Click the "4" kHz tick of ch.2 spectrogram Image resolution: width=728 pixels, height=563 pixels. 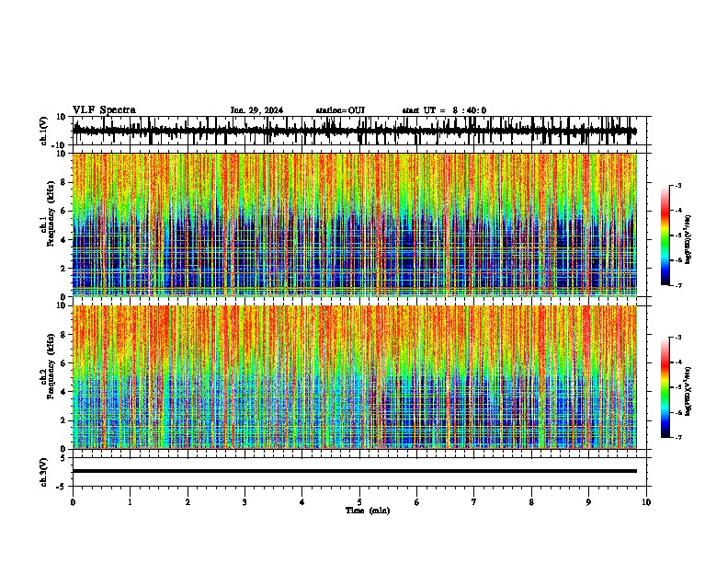click(63, 392)
